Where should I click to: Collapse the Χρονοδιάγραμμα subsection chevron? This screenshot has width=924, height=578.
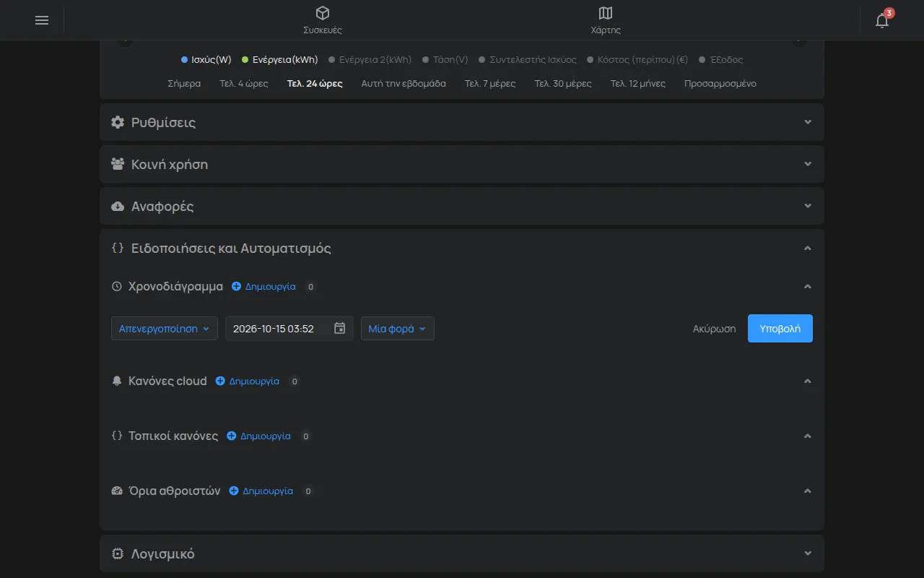[808, 286]
